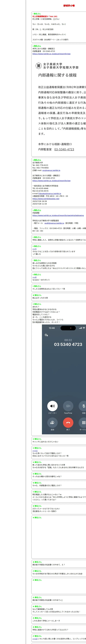
Task: Follow the >>11 reply anchor
Action: click(35, 451)
